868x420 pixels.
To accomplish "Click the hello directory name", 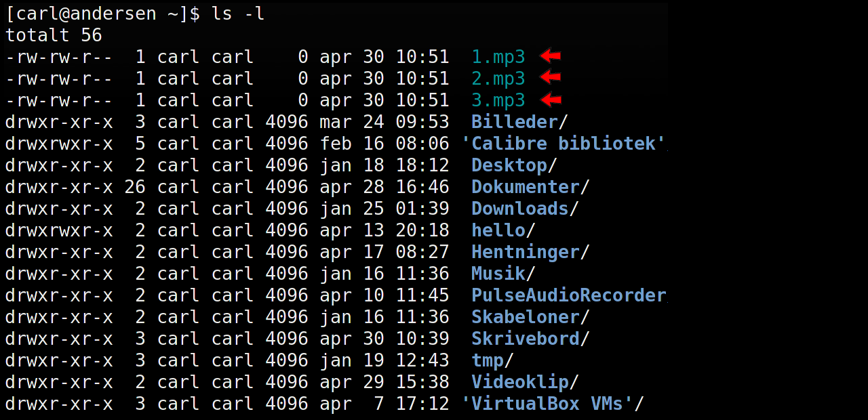I will [x=498, y=230].
